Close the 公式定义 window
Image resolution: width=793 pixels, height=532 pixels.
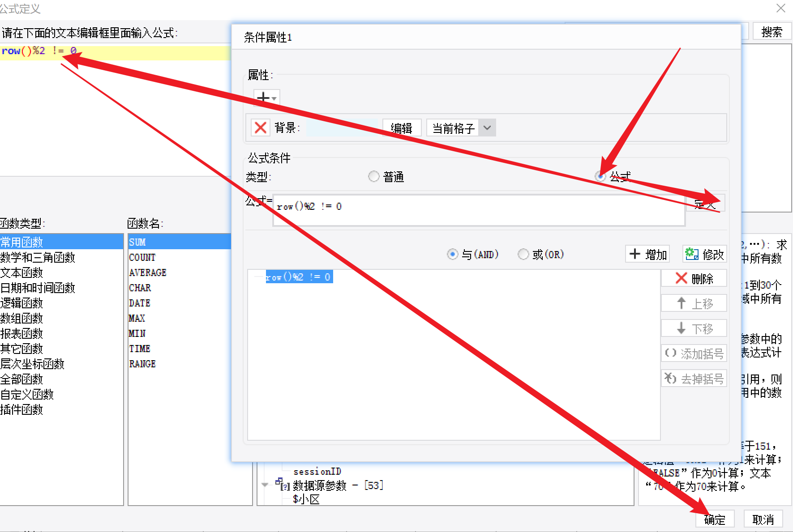tap(781, 8)
